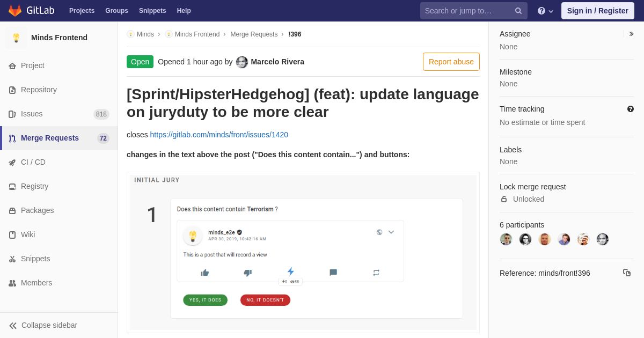
Task: Click the merge request title heading
Action: 303,103
